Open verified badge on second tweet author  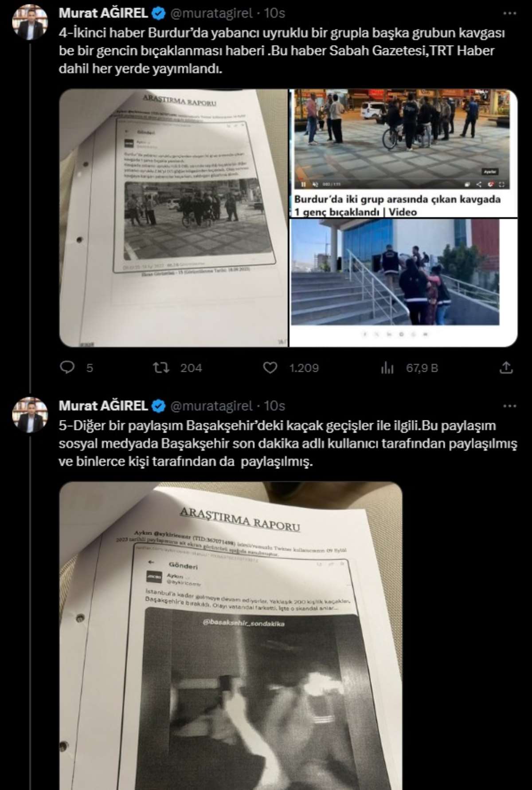point(158,406)
